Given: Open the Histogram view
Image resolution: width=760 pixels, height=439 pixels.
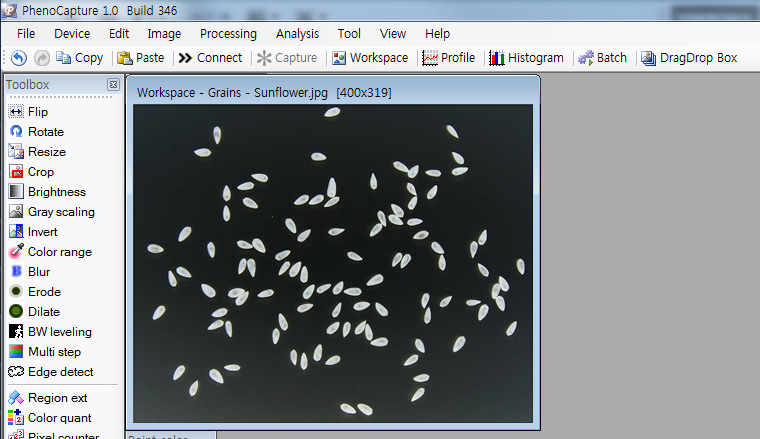Looking at the screenshot, I should click(526, 58).
